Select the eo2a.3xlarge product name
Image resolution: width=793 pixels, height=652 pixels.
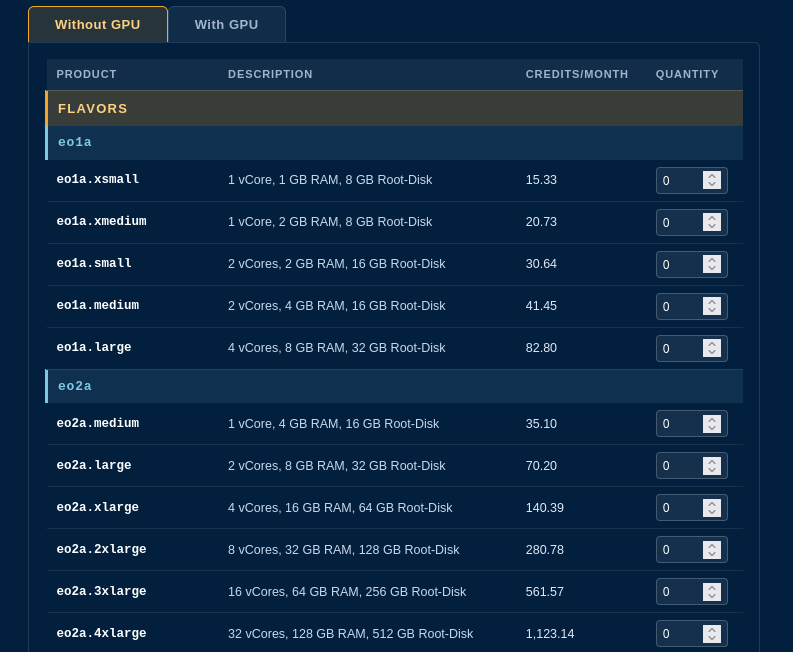(101, 591)
